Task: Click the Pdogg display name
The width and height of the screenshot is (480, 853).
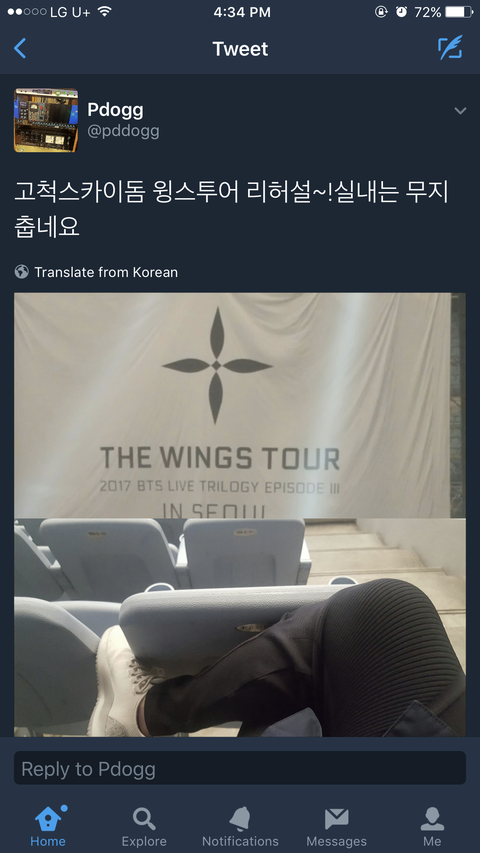Action: pyautogui.click(x=115, y=110)
